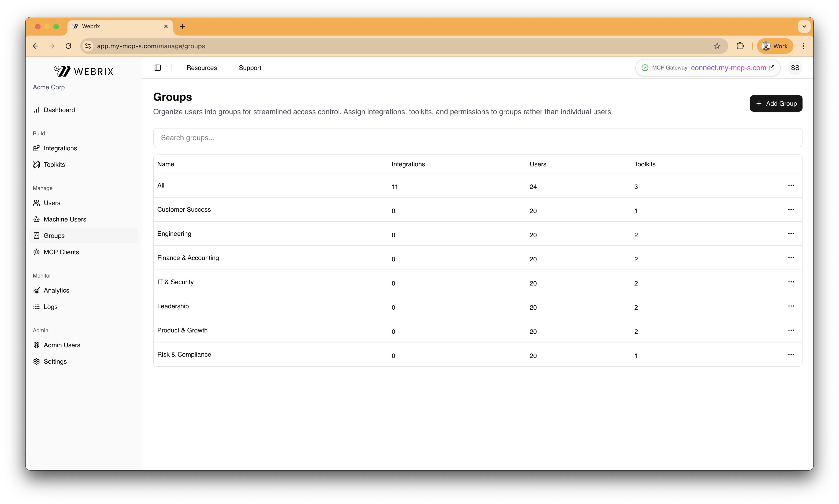Focus the Search groups field

click(477, 138)
